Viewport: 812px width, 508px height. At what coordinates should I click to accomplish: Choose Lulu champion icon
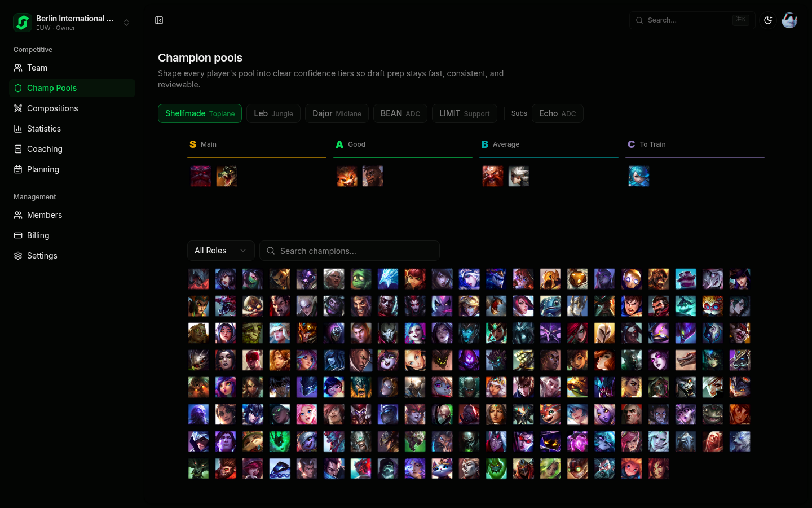coord(388,360)
